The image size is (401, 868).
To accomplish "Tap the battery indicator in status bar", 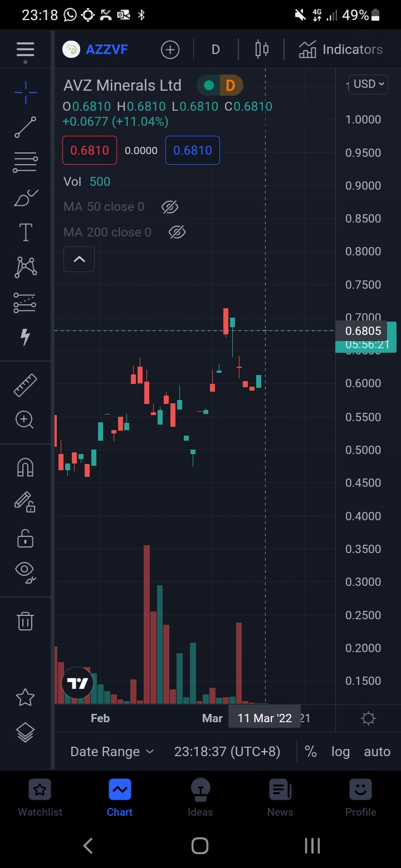I will pyautogui.click(x=376, y=15).
